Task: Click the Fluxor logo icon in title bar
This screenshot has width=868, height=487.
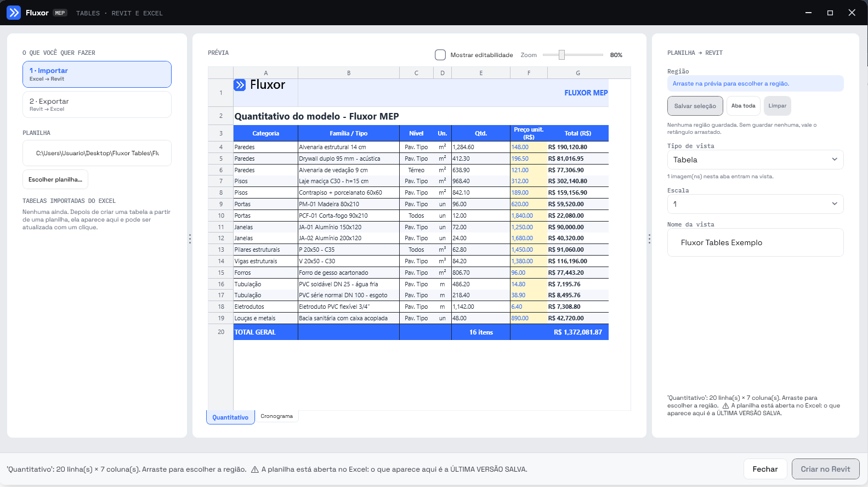Action: tap(14, 13)
